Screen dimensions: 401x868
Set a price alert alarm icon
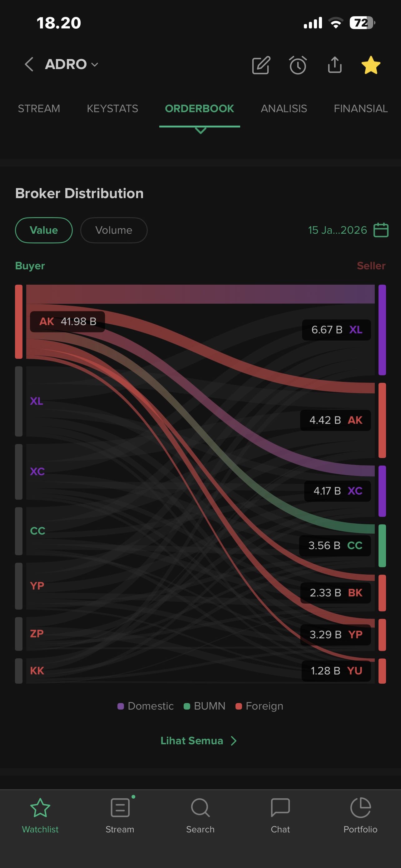pyautogui.click(x=298, y=65)
